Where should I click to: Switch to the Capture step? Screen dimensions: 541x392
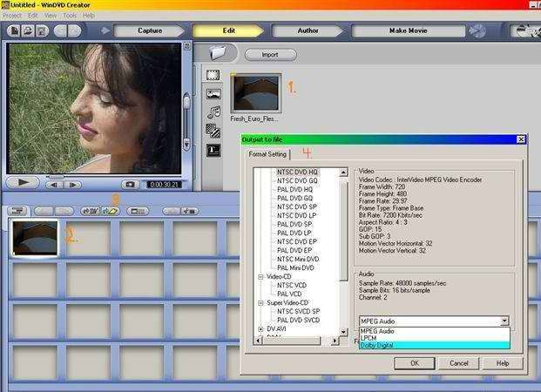tap(150, 30)
